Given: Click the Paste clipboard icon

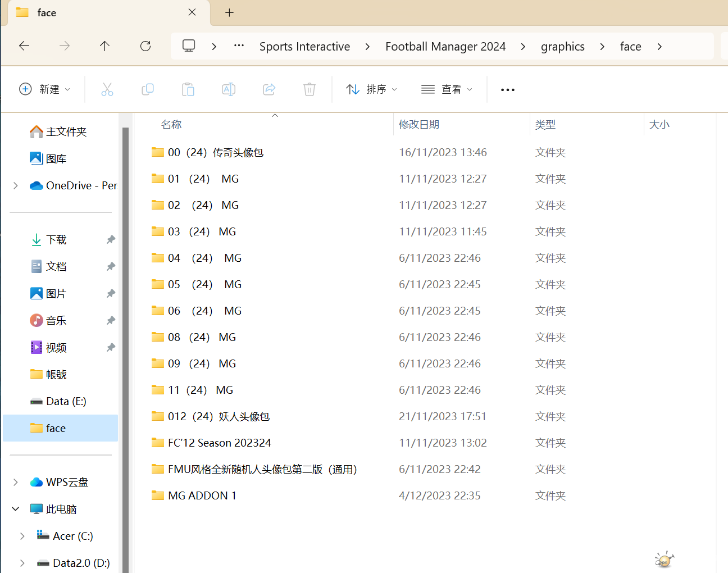Looking at the screenshot, I should [x=188, y=89].
